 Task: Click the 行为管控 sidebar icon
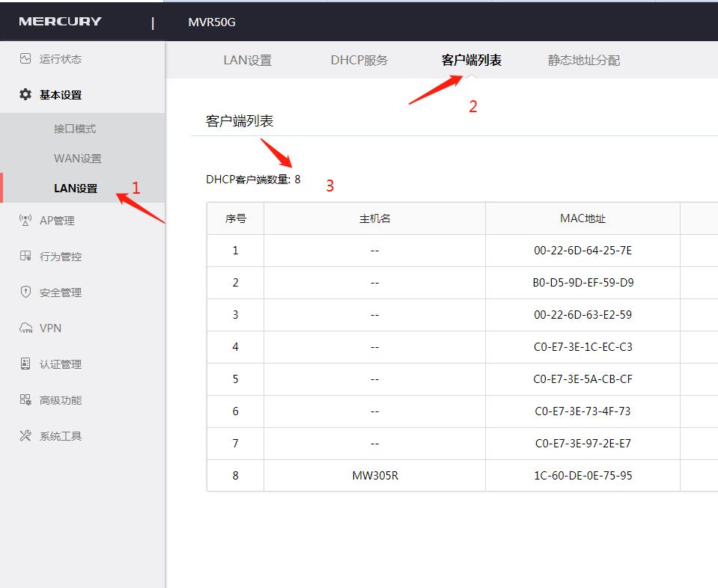click(25, 256)
